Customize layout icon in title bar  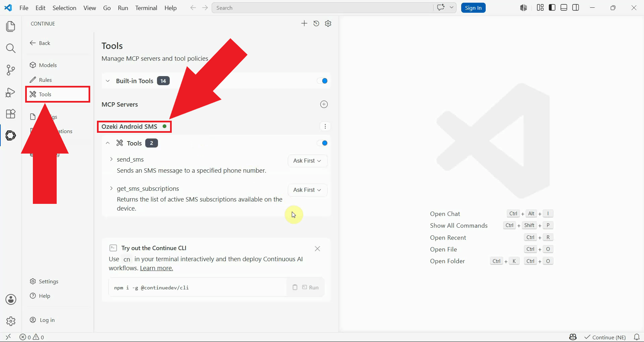(540, 8)
